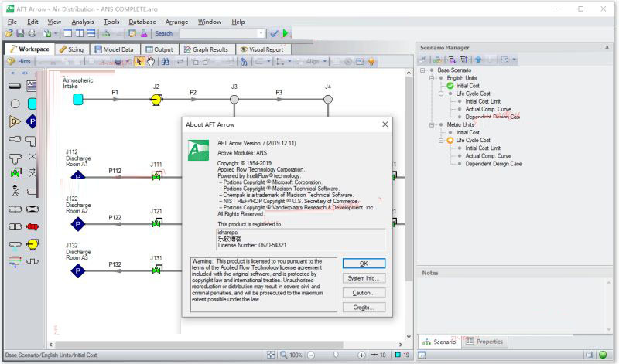
Task: Open the Analysis menu
Action: [83, 22]
